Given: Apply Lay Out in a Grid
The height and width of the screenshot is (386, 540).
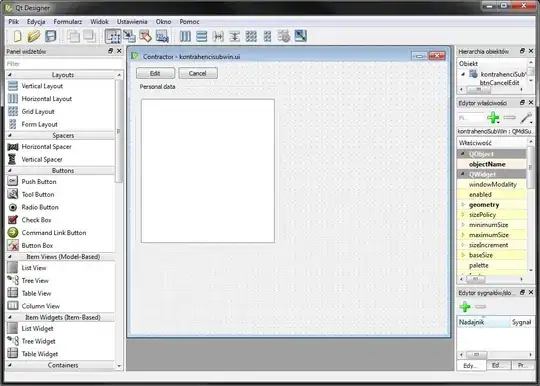Looking at the screenshot, I should tap(251, 36).
